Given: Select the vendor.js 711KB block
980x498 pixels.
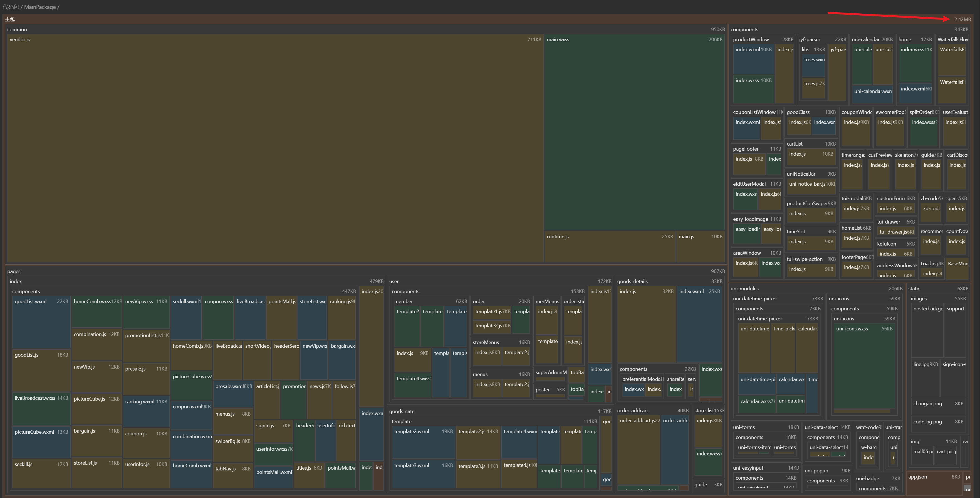Looking at the screenshot, I should [275, 148].
